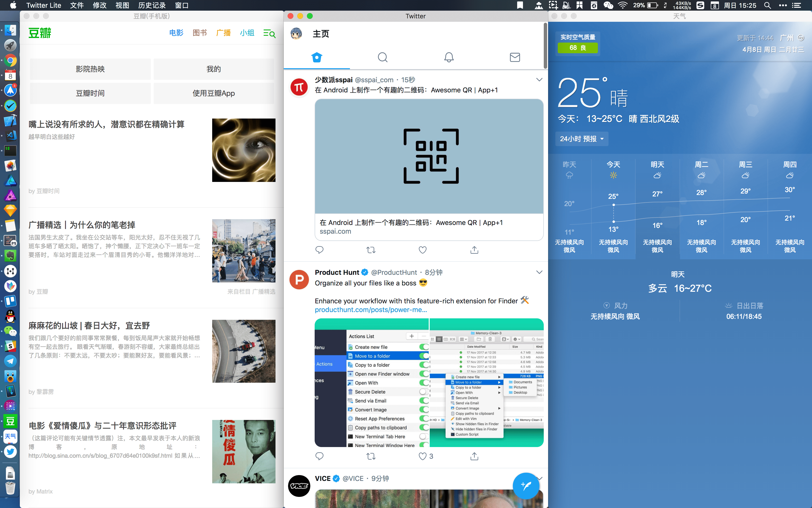Open the Twitter search tab
Screen dimensions: 812x508
[x=383, y=57]
